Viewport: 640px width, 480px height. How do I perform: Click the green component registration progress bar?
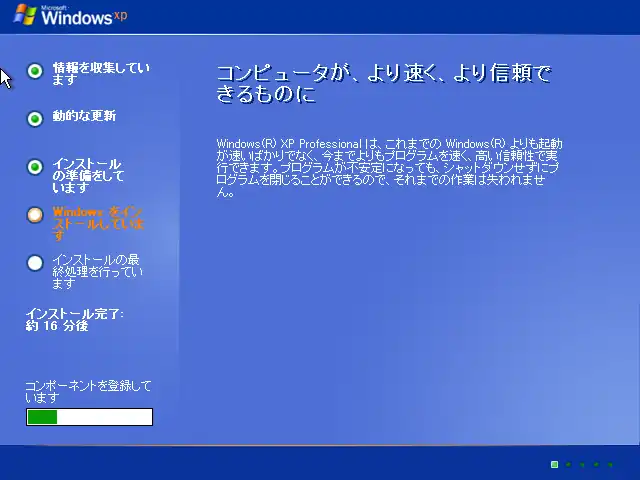point(89,417)
